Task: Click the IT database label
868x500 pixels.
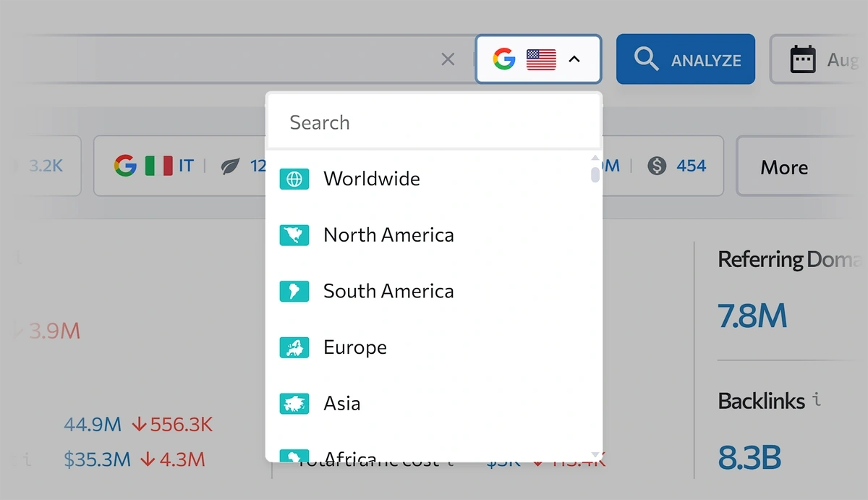Action: pyautogui.click(x=186, y=166)
